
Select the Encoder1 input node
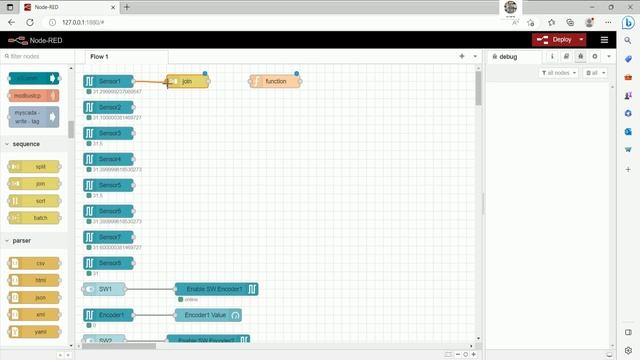point(109,315)
